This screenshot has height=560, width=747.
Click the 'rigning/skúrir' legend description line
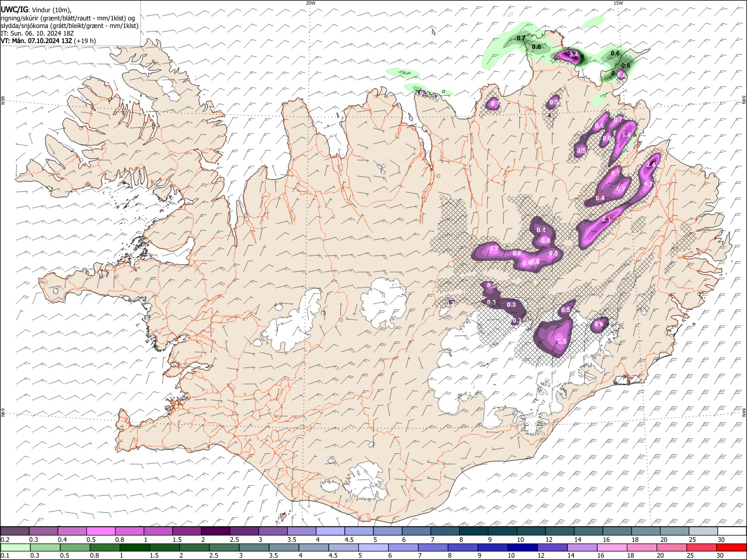coord(68,18)
